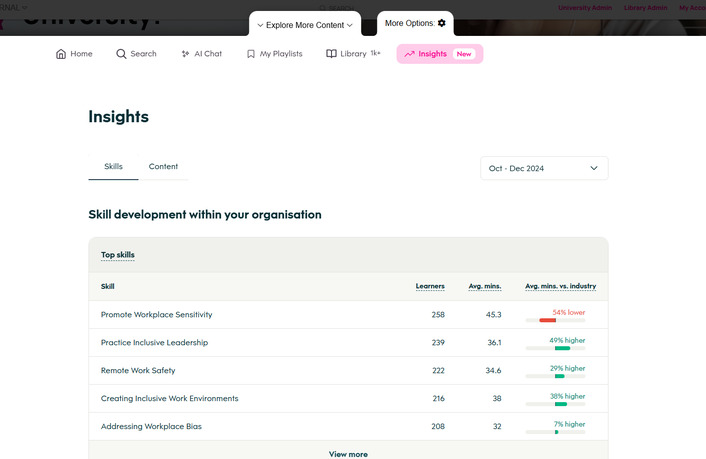Click the date range dropdown chevron
Image resolution: width=706 pixels, height=459 pixels.
[x=594, y=168]
